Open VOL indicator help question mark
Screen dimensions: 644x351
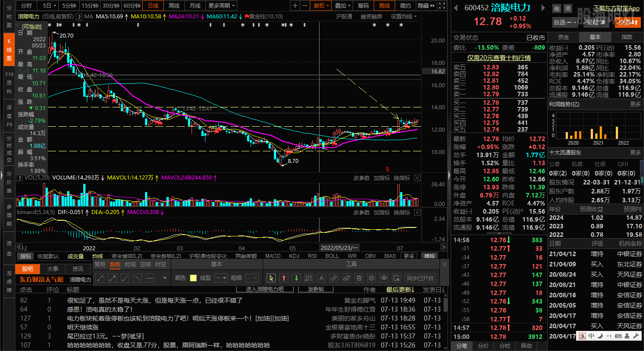pyautogui.click(x=20, y=178)
